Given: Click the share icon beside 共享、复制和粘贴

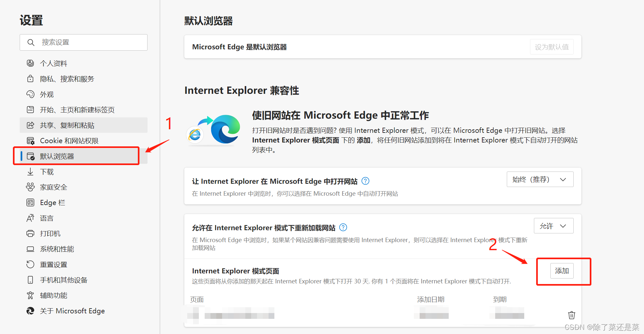Looking at the screenshot, I should (x=30, y=125).
